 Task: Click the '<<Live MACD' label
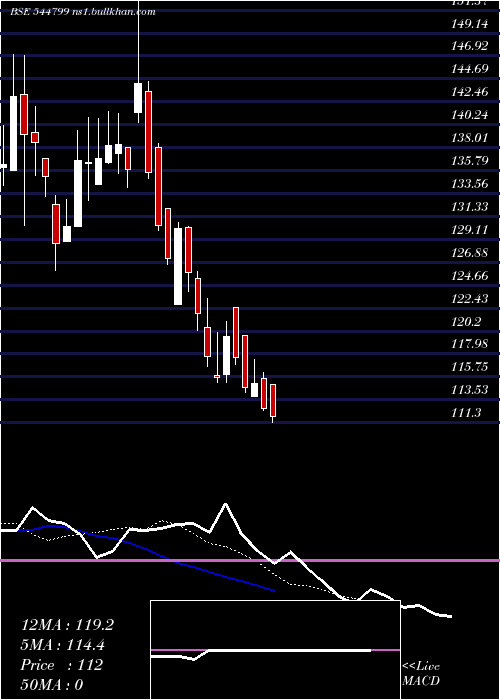[x=421, y=674]
